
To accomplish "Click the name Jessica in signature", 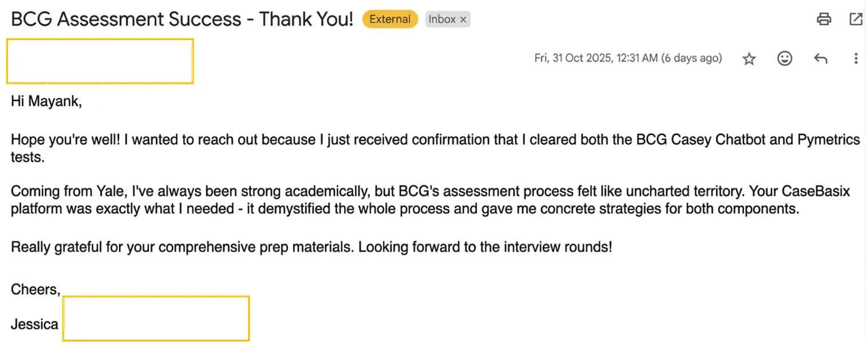I will click(x=34, y=324).
